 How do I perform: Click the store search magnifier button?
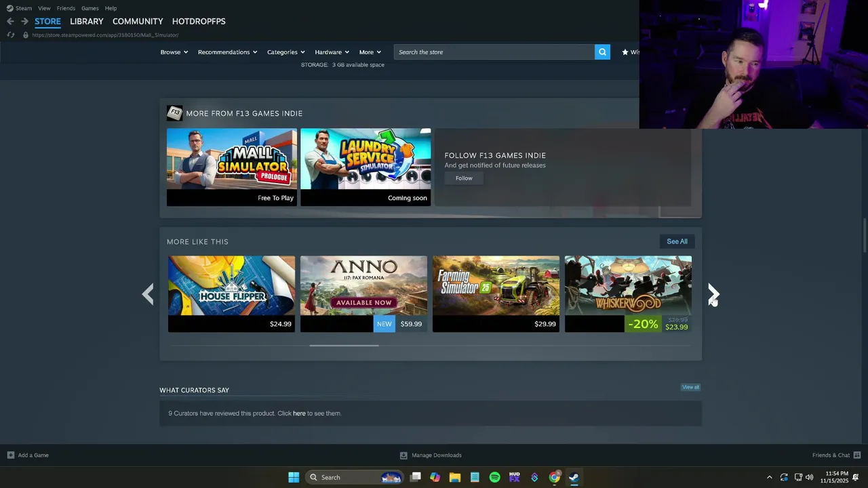click(x=602, y=52)
